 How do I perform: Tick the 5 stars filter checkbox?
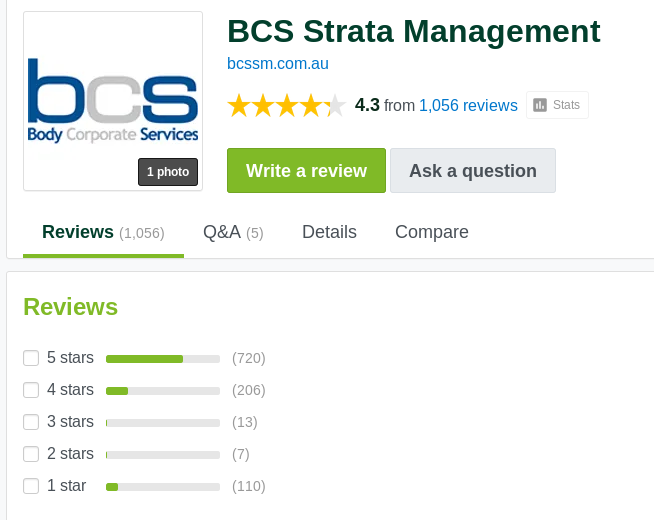point(31,358)
